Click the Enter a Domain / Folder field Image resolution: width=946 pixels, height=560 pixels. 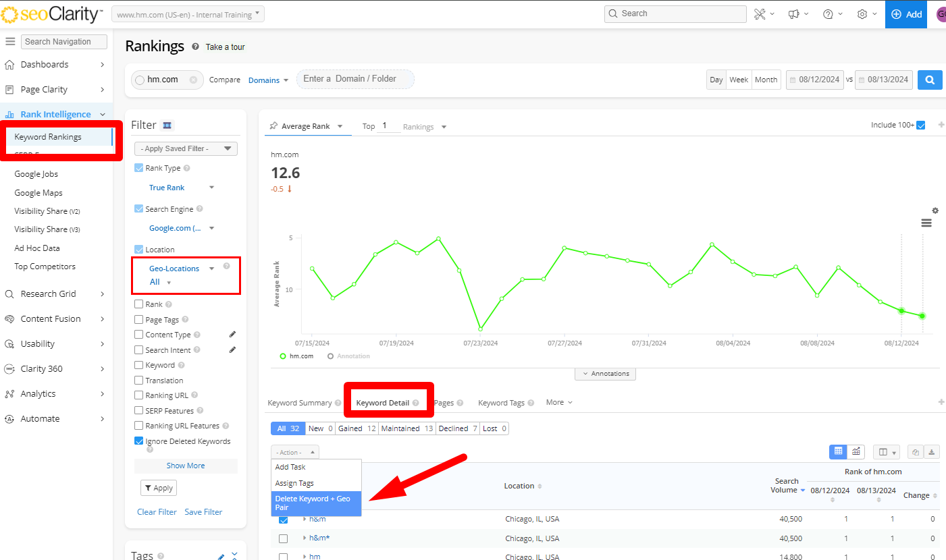355,79
